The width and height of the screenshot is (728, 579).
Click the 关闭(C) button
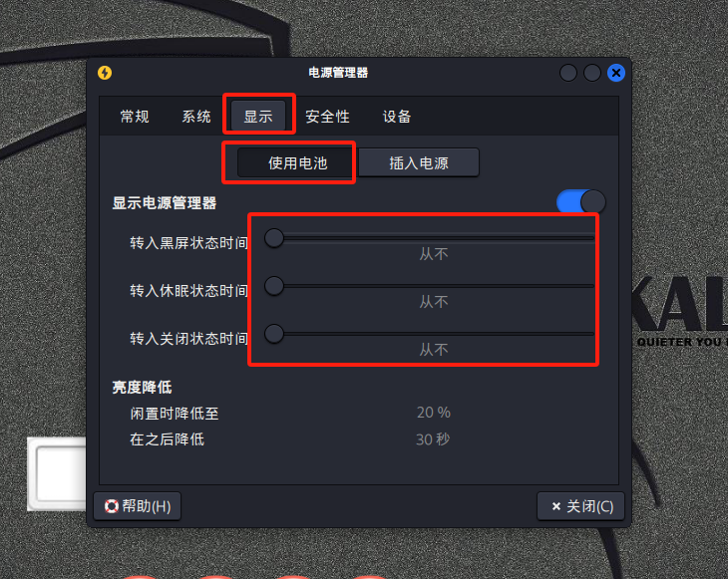[580, 506]
